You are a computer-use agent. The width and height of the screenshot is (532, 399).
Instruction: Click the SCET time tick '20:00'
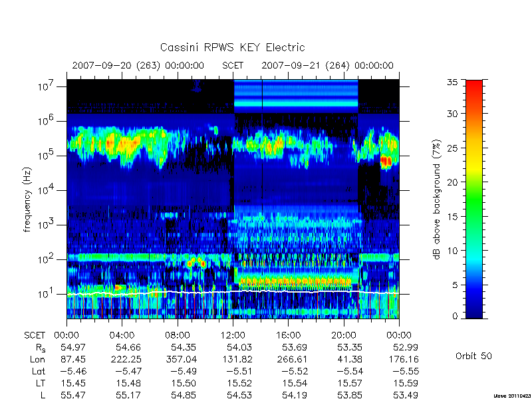[344, 336]
